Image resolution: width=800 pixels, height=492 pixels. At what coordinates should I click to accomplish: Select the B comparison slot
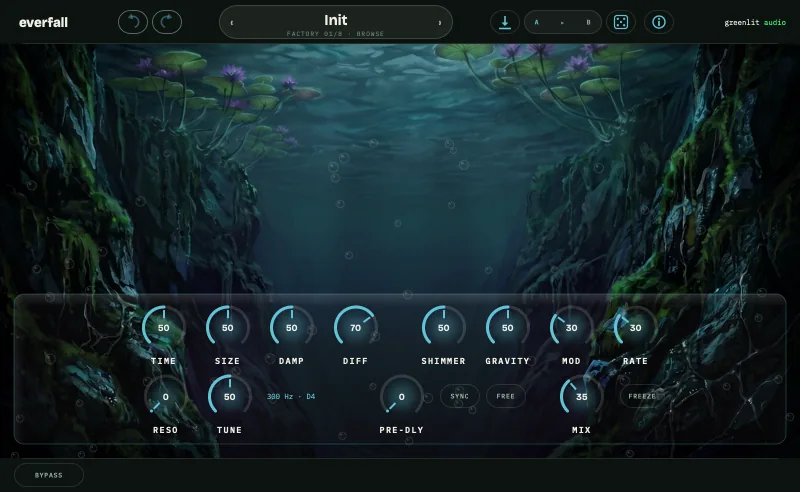pyautogui.click(x=588, y=22)
